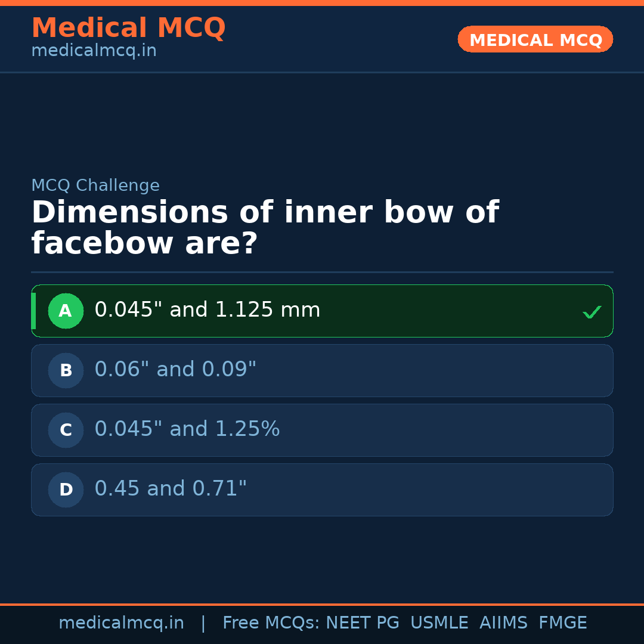Click the green checkmark on option A

592,312
